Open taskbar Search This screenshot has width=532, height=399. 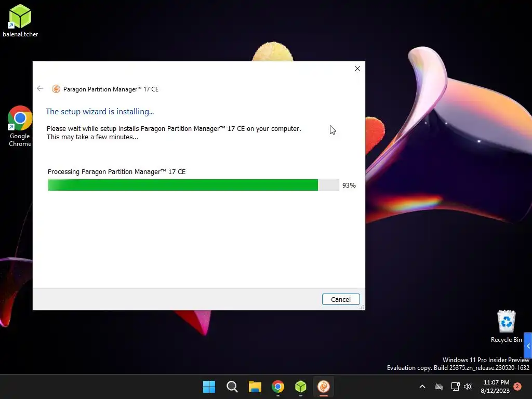point(232,387)
